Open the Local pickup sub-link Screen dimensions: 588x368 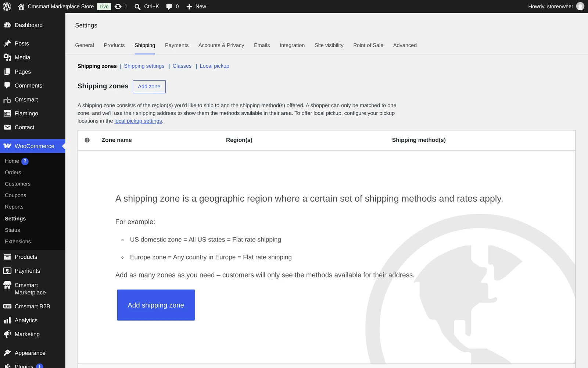[x=214, y=66]
